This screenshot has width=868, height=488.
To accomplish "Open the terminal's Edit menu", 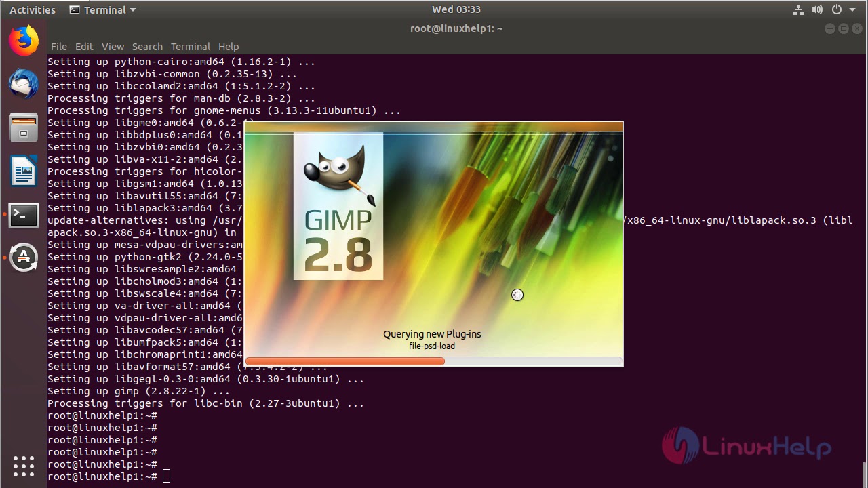I will (x=84, y=47).
